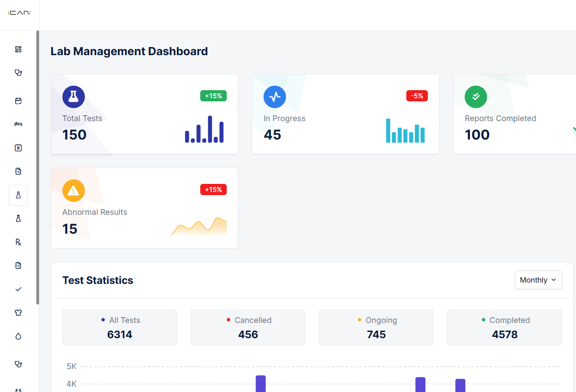576x392 pixels.
Task: Click the highlighted flask icon in sidebar
Action: point(18,195)
